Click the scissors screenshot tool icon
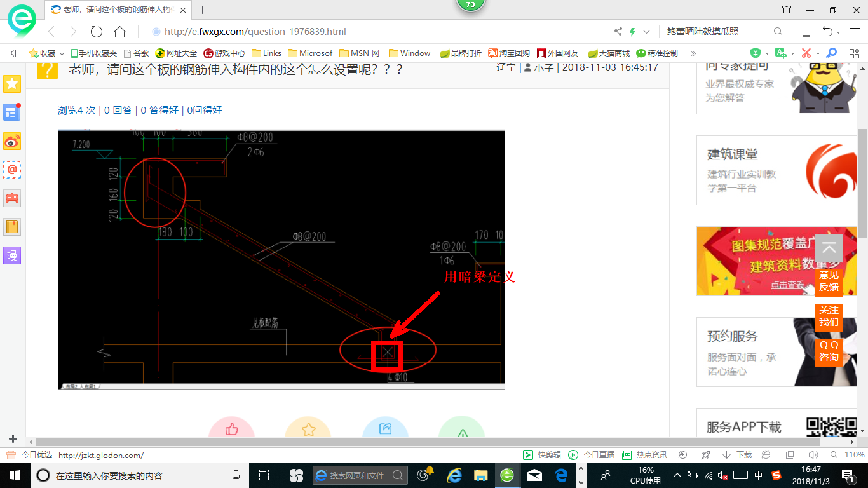 click(x=806, y=53)
